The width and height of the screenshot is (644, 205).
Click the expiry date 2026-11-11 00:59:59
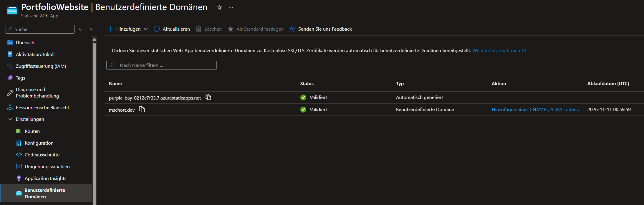point(609,110)
